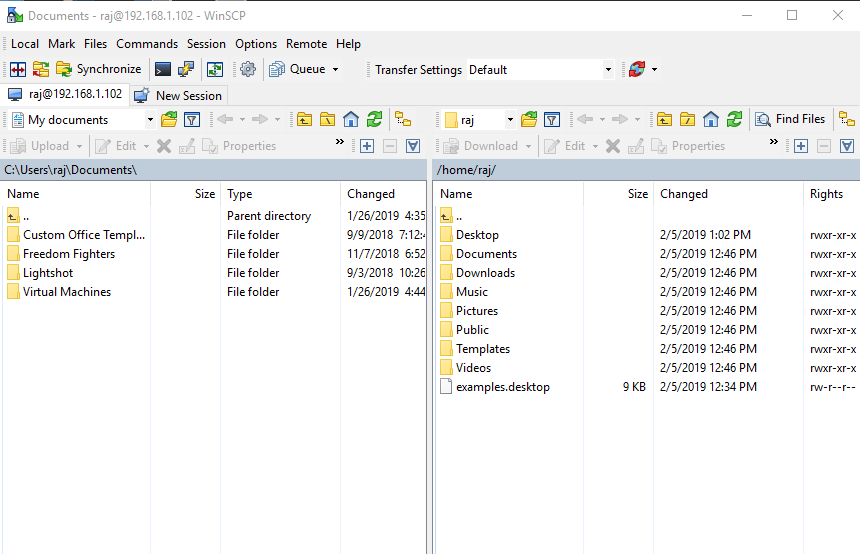Click the Synchronize button

[99, 69]
